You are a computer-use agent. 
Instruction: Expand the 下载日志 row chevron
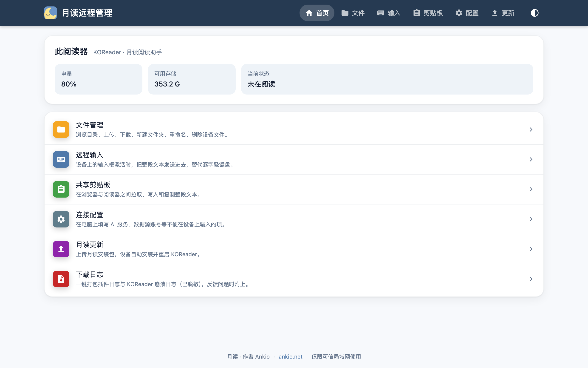[x=531, y=279]
